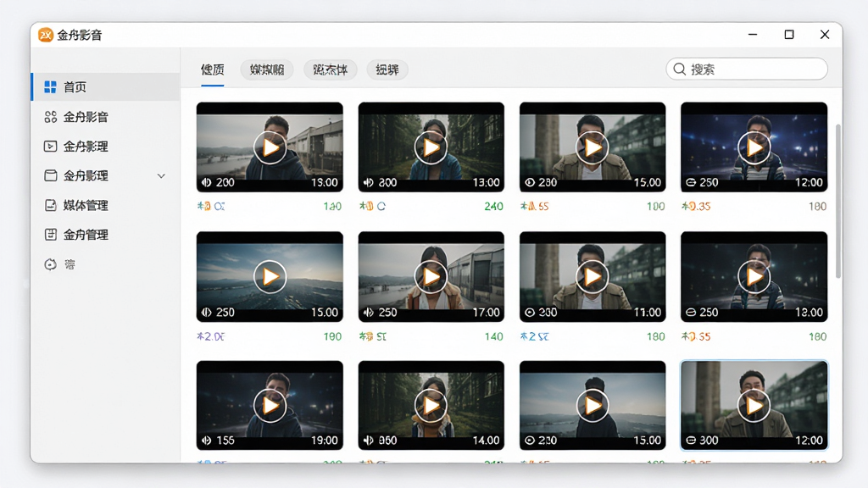Click the eye icon on the 280 video

click(x=530, y=183)
